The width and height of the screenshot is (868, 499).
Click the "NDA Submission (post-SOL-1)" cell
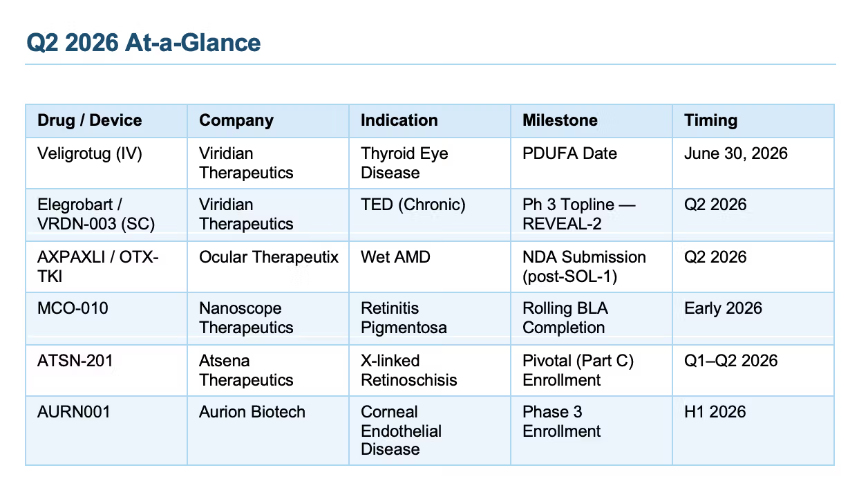click(584, 267)
